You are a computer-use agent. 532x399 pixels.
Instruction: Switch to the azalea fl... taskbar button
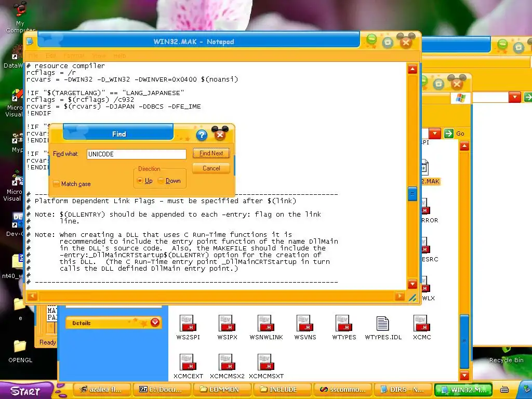pos(102,390)
